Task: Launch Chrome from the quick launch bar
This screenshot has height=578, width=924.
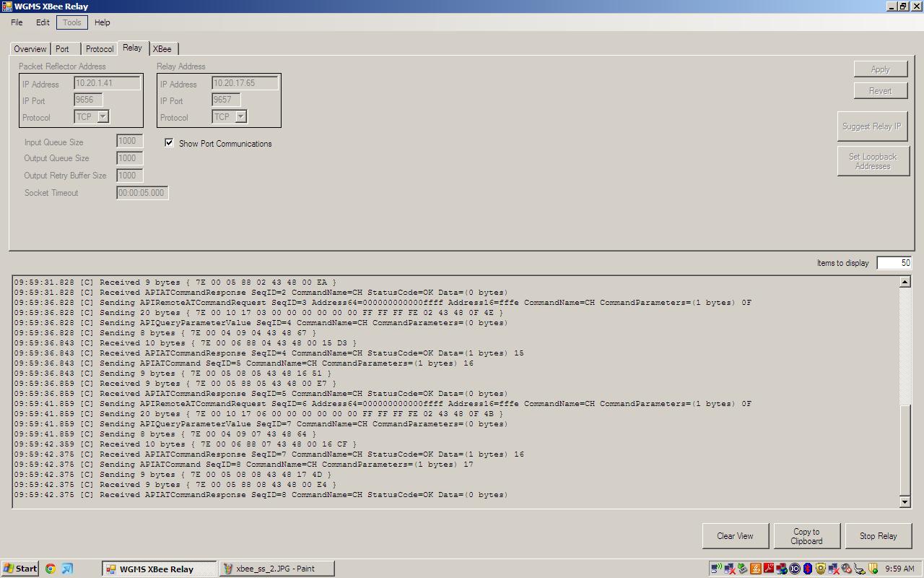Action: tap(51, 569)
